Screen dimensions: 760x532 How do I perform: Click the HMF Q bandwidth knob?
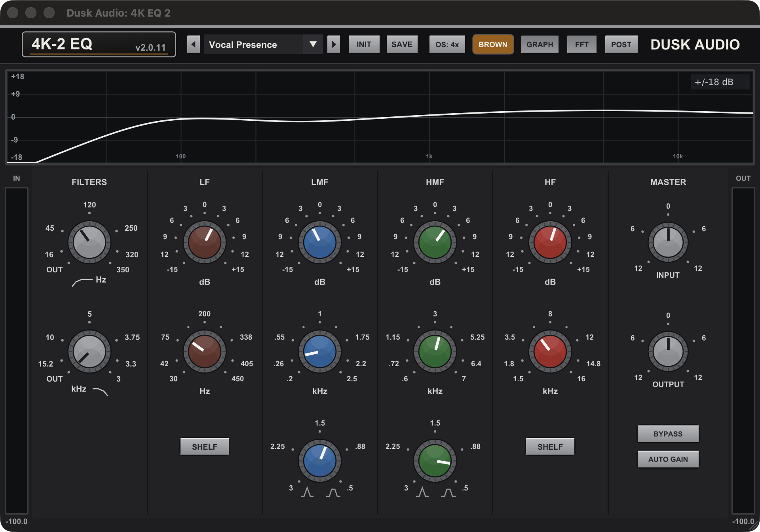click(435, 461)
